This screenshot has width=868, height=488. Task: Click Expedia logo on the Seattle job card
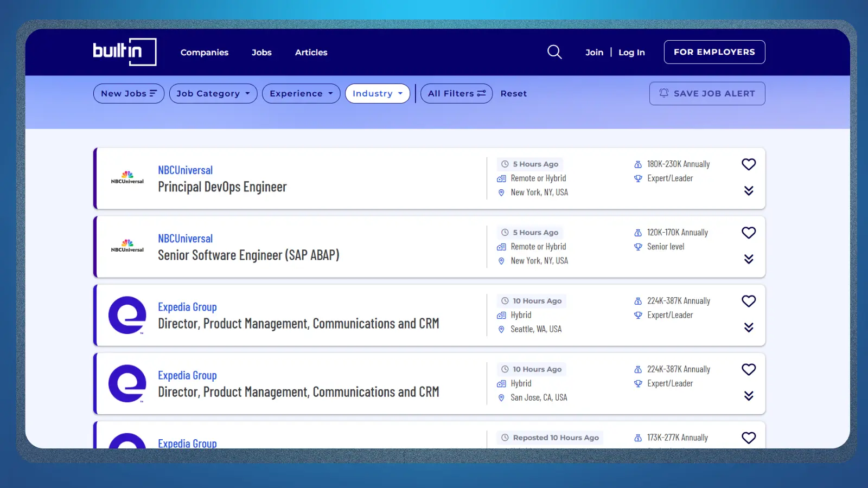(127, 315)
